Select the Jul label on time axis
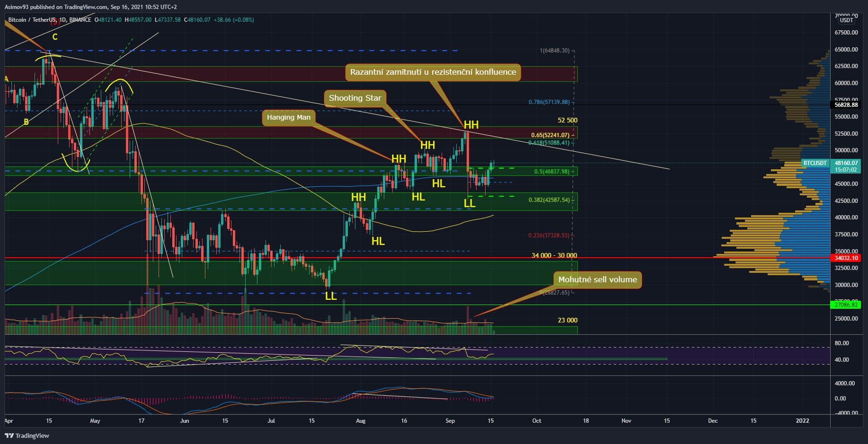The height and width of the screenshot is (444, 868). (271, 420)
